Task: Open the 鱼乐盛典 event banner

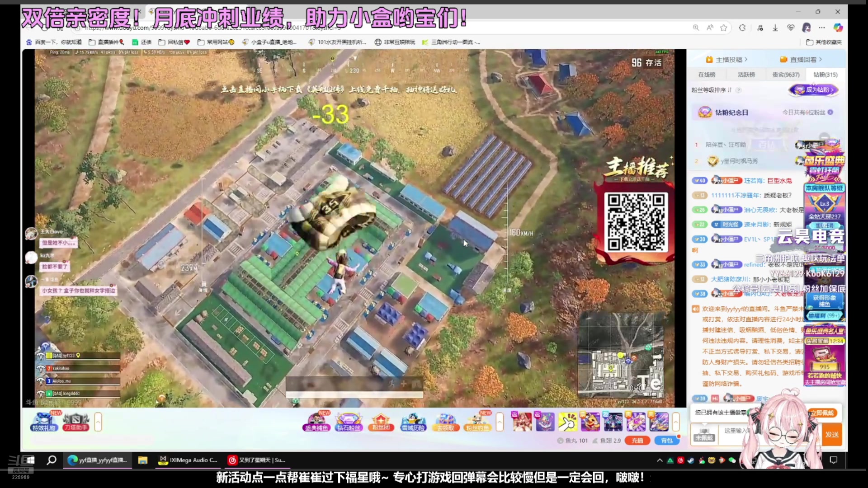Action: click(x=824, y=165)
